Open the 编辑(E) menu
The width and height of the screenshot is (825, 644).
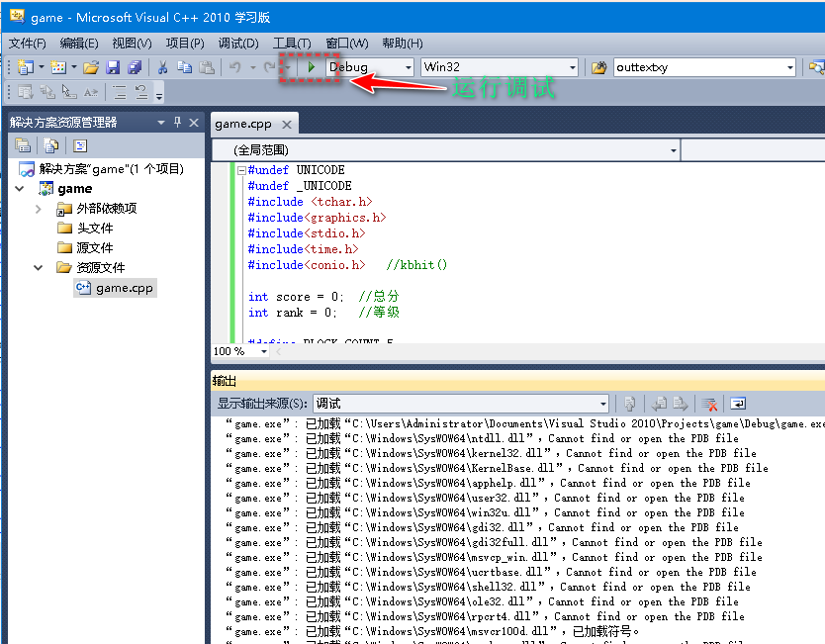(79, 44)
